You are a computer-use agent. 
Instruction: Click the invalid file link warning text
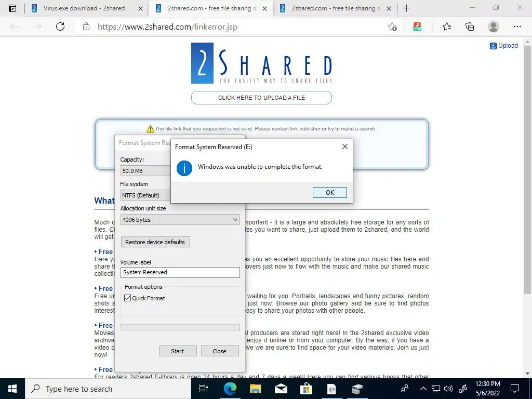point(265,129)
